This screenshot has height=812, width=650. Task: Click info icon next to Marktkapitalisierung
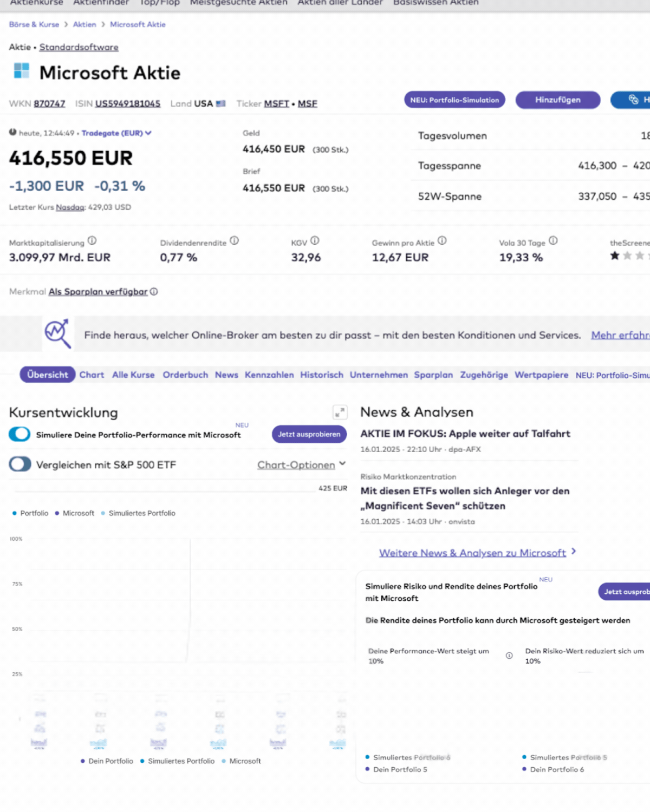[x=92, y=241]
